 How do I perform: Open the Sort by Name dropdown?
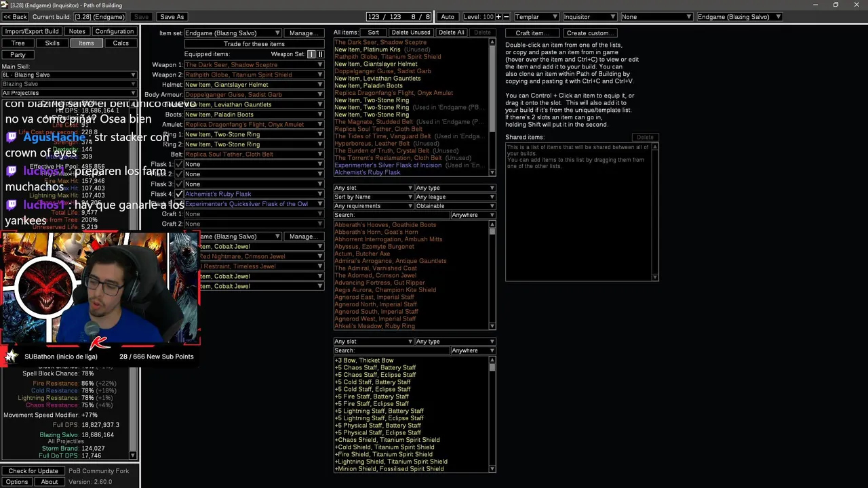click(373, 197)
